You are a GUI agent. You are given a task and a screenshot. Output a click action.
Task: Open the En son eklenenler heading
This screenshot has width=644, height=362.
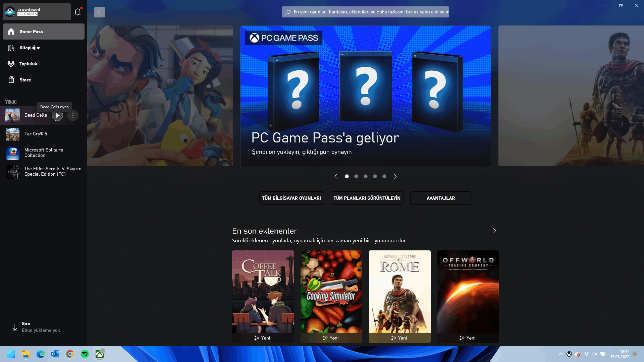click(x=265, y=231)
